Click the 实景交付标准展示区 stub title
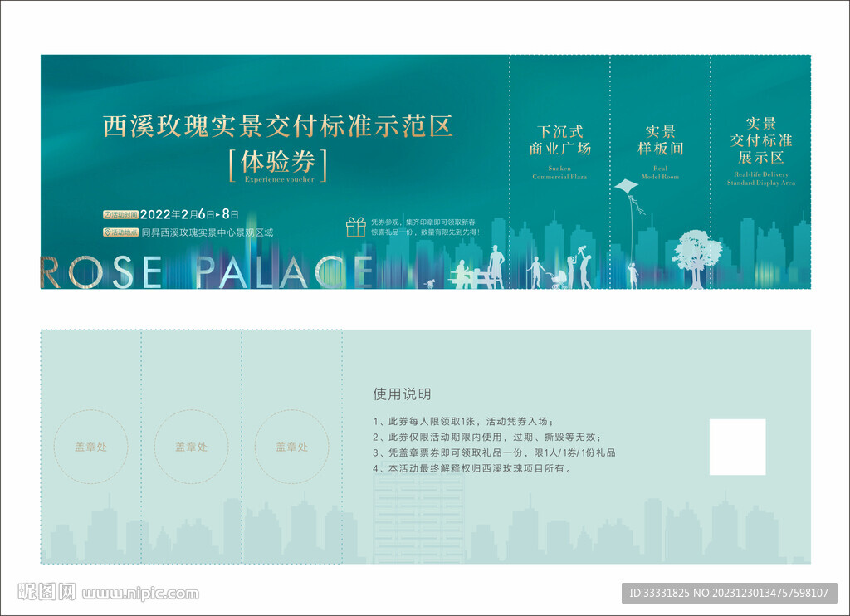This screenshot has height=616, width=850. [761, 140]
